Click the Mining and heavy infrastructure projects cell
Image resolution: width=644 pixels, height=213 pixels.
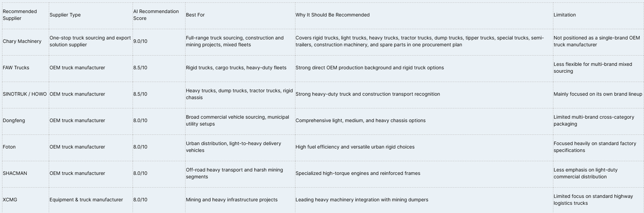pos(239,200)
